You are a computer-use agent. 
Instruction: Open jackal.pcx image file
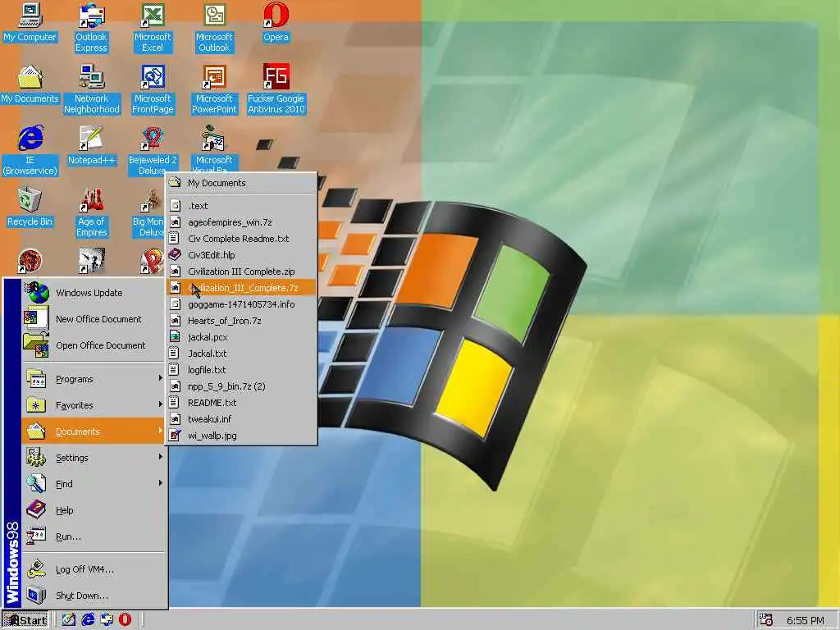pyautogui.click(x=241, y=337)
